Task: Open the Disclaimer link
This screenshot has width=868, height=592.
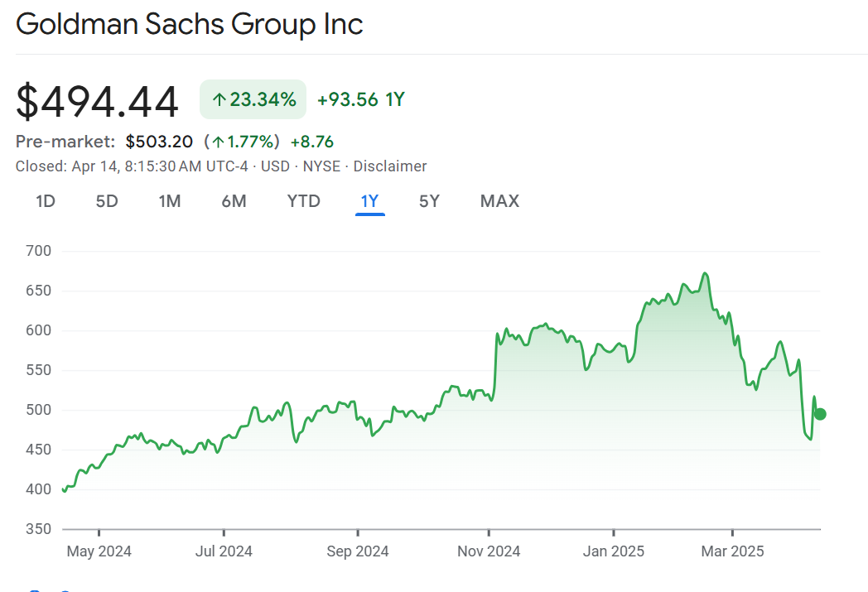Action: 390,166
